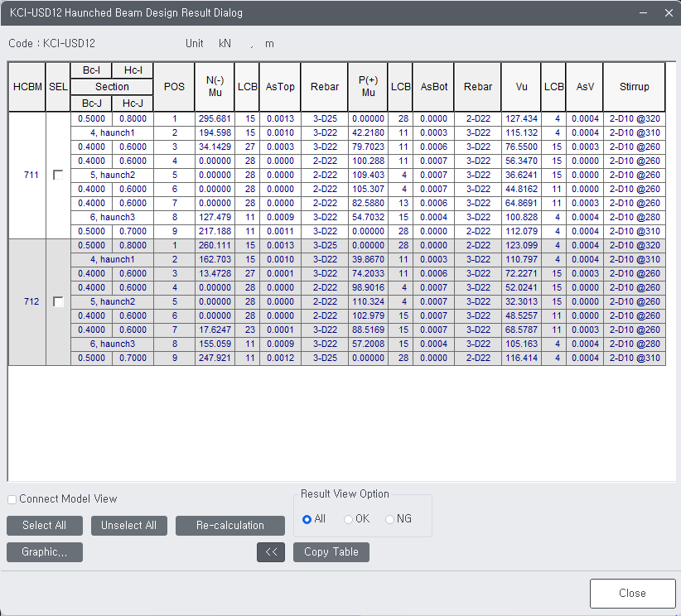Select the NG result view radio
This screenshot has height=616, width=681.
click(389, 519)
